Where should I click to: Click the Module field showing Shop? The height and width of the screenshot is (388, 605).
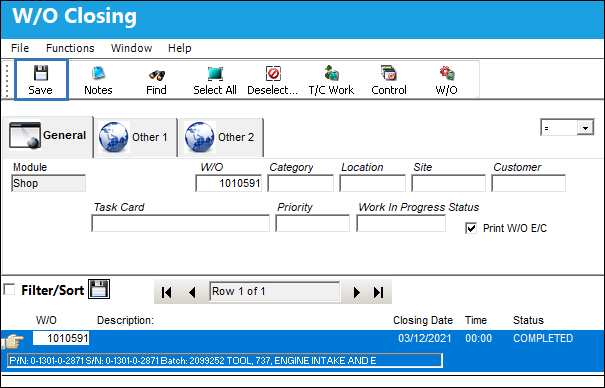coord(49,183)
